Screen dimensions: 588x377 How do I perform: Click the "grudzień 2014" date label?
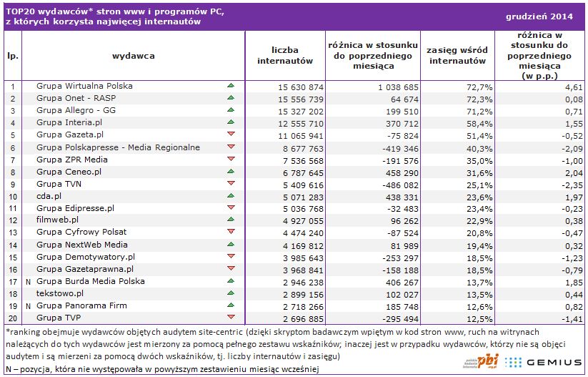pyautogui.click(x=549, y=16)
